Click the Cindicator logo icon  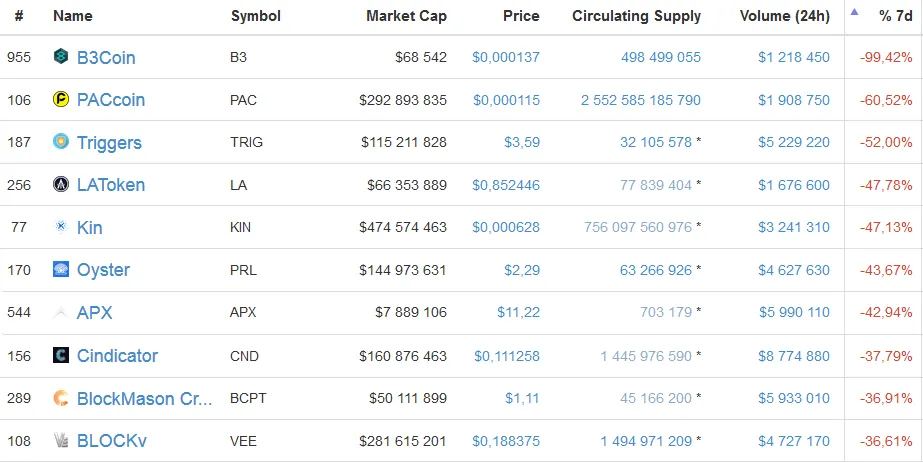pyautogui.click(x=61, y=355)
